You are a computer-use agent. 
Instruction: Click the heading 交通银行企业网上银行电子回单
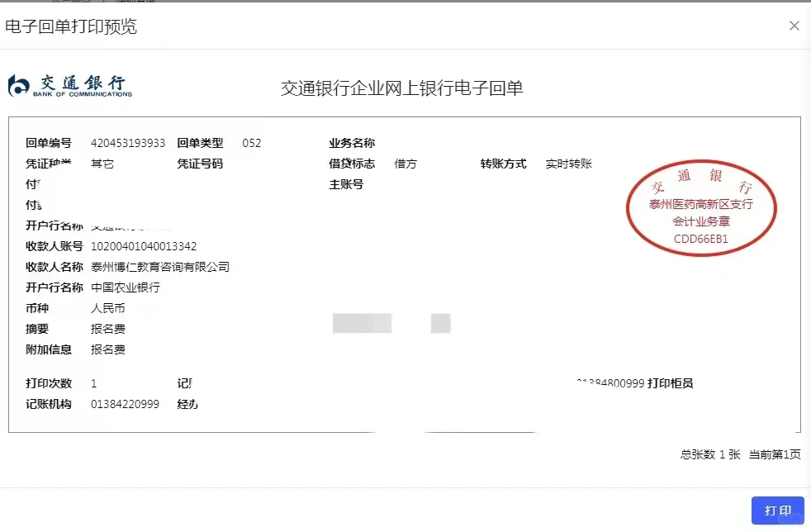402,88
